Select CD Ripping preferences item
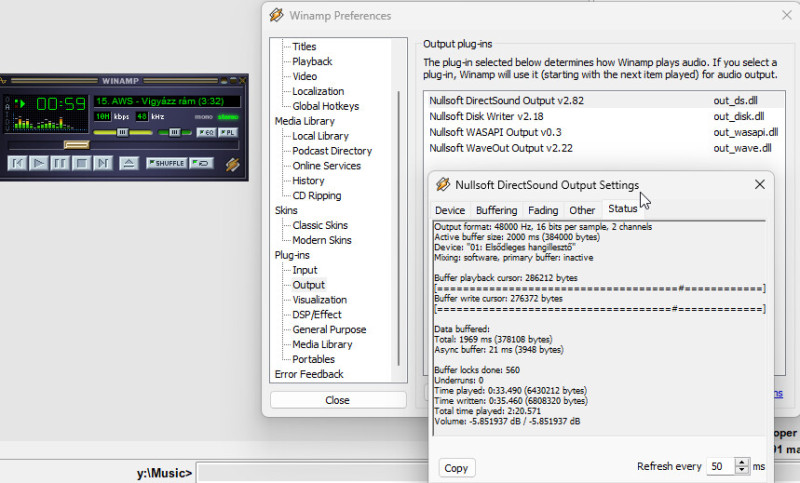The image size is (800, 483). 317,195
